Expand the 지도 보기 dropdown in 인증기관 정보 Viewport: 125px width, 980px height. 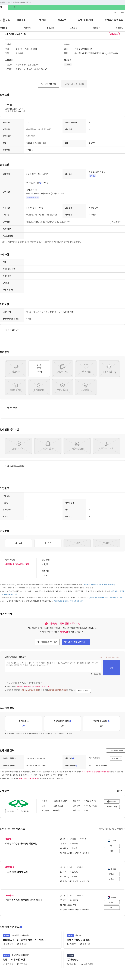[116, 758]
